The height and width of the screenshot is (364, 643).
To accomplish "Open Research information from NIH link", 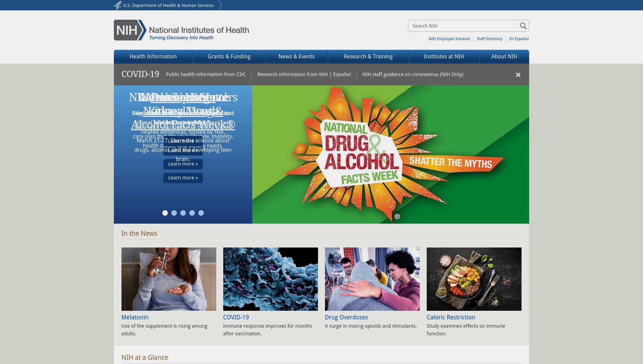I will click(x=292, y=74).
